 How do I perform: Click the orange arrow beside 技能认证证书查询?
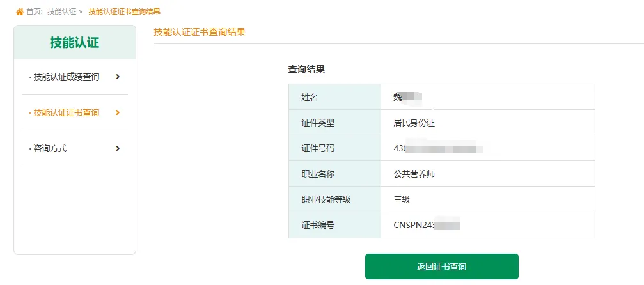(x=118, y=112)
